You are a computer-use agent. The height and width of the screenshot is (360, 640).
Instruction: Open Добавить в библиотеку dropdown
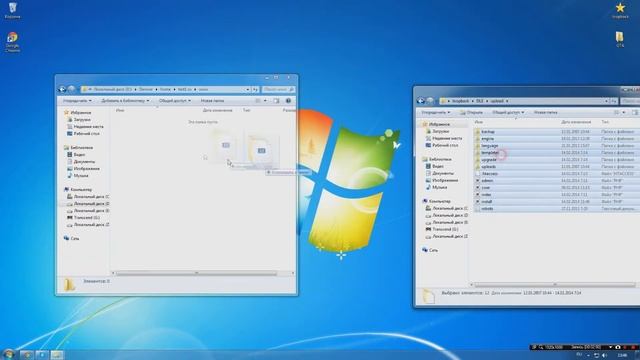tap(125, 100)
